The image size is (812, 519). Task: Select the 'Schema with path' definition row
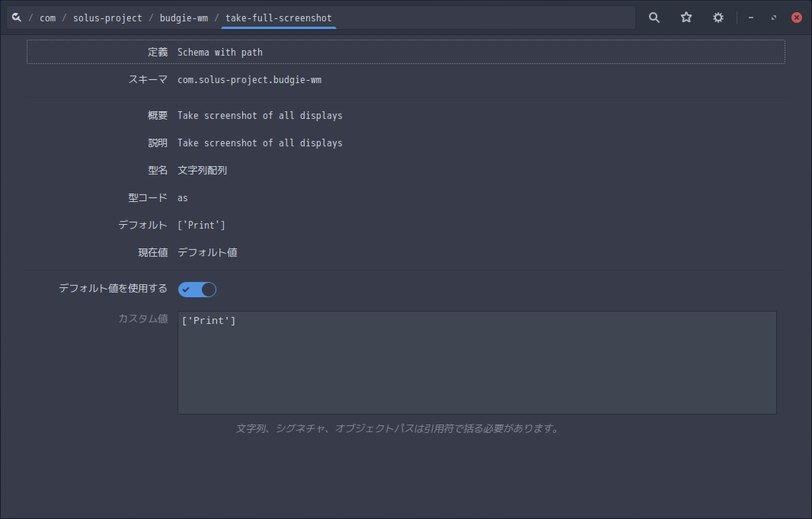coord(406,52)
